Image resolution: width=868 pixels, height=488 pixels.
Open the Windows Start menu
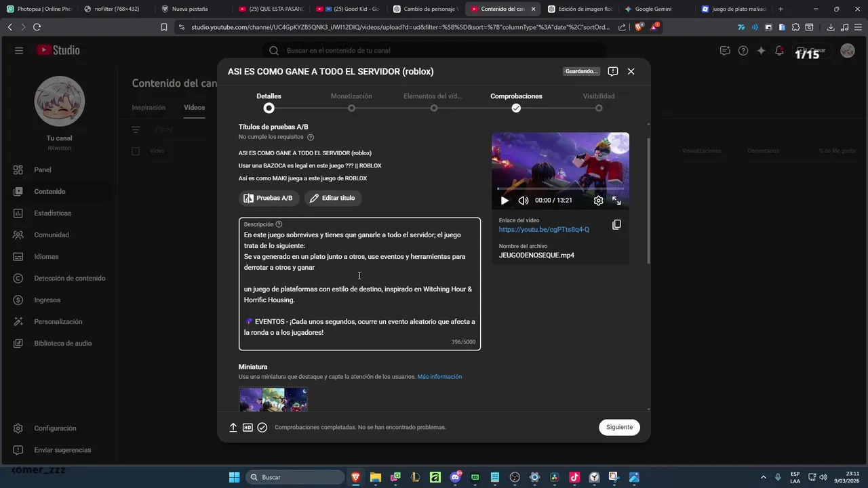coord(234,477)
